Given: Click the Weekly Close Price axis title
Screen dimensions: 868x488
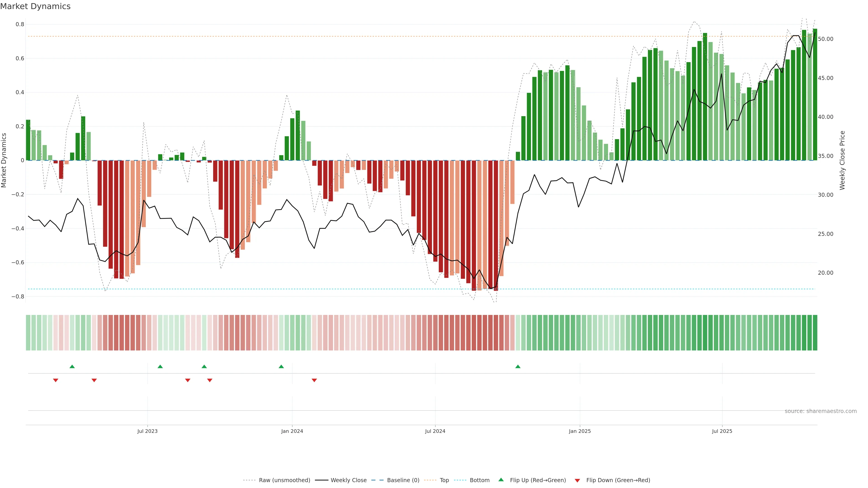Looking at the screenshot, I should pyautogui.click(x=842, y=160).
